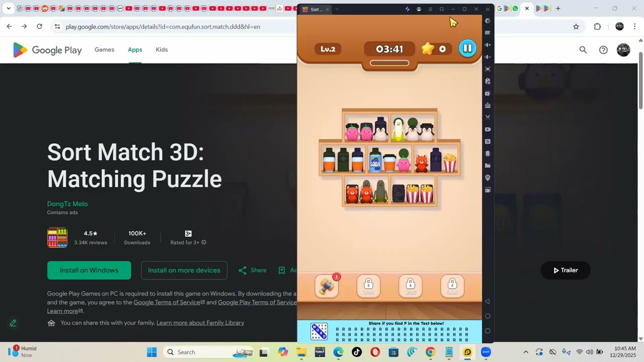
Task: Tap the blue SODA can on the middle shelf
Action: click(375, 160)
